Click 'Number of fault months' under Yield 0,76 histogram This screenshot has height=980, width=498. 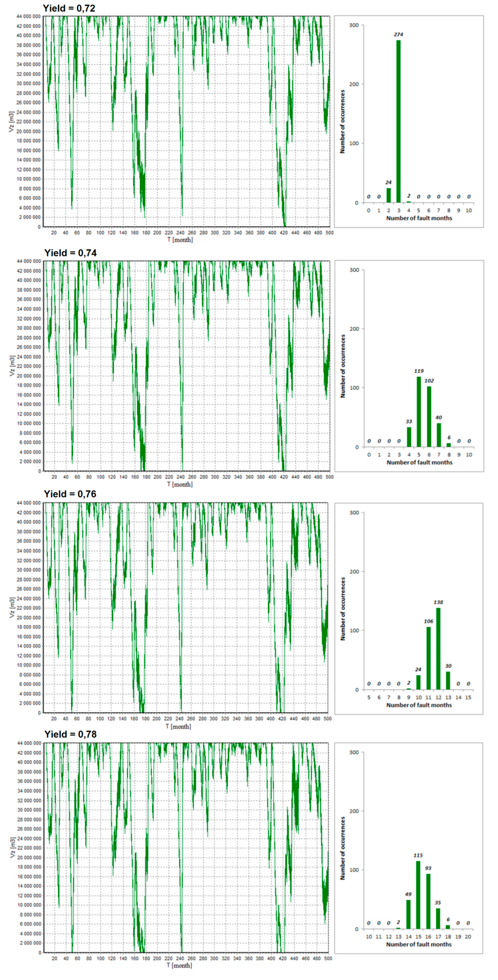point(419,705)
